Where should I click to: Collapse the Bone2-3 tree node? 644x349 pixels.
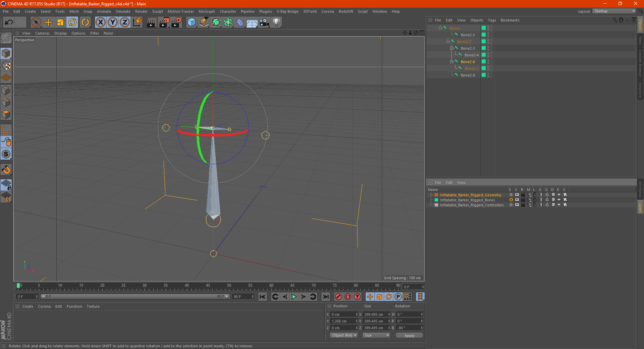[x=451, y=48]
